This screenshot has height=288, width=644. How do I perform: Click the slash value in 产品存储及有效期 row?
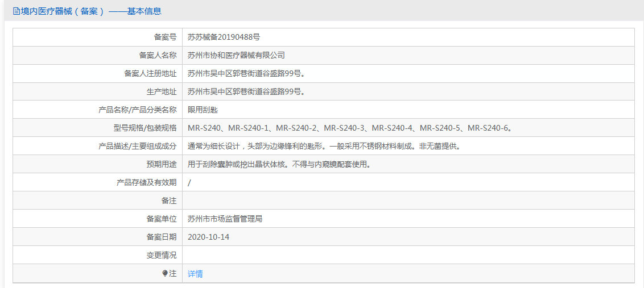(x=189, y=182)
